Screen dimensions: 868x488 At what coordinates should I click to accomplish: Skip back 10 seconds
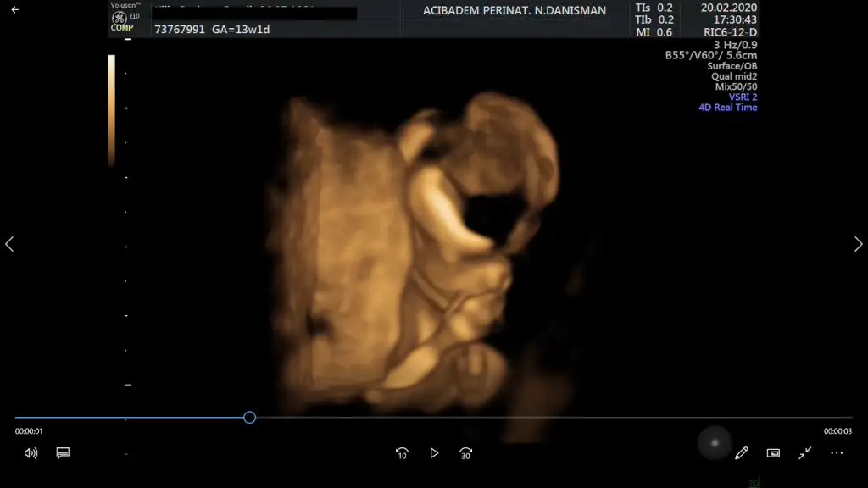tap(403, 453)
